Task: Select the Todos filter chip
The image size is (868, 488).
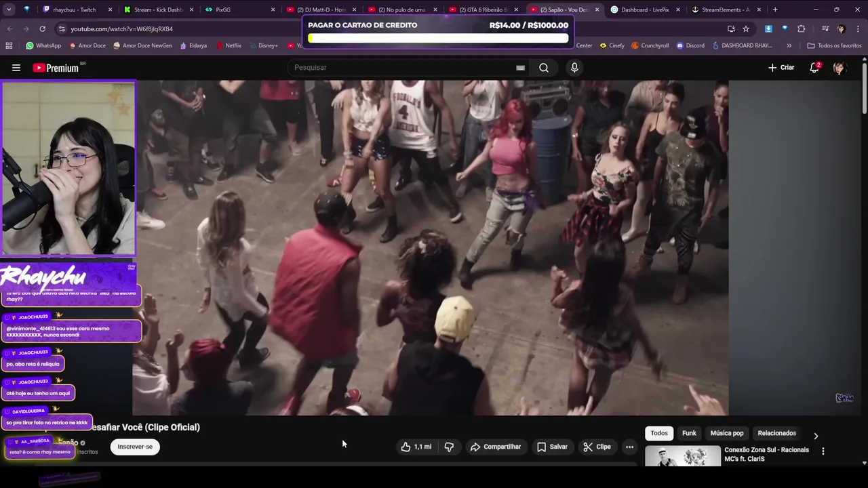Action: click(x=659, y=433)
